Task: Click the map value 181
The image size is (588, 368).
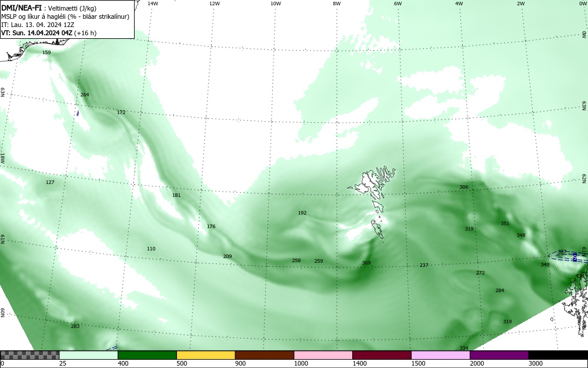Action: 176,195
